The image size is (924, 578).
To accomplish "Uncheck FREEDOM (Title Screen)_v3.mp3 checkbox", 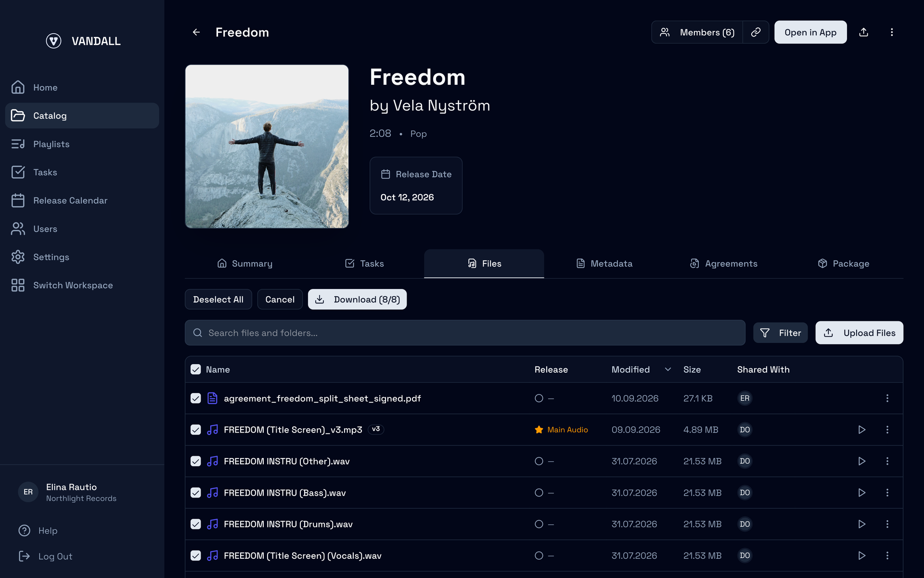I will point(195,430).
